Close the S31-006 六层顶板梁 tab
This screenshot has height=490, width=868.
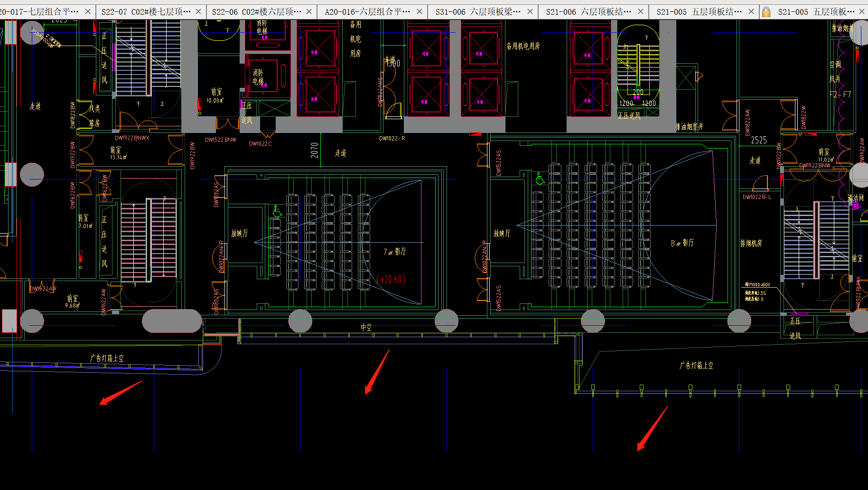click(530, 11)
